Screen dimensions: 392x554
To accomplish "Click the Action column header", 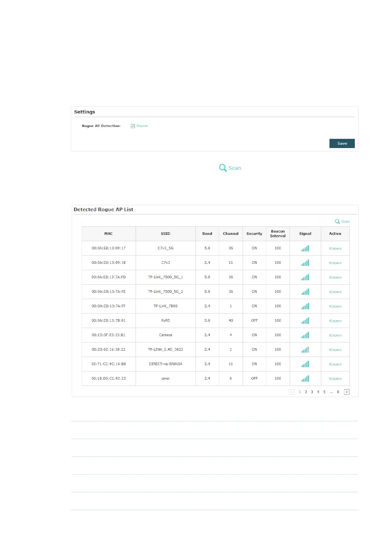I will (x=335, y=234).
